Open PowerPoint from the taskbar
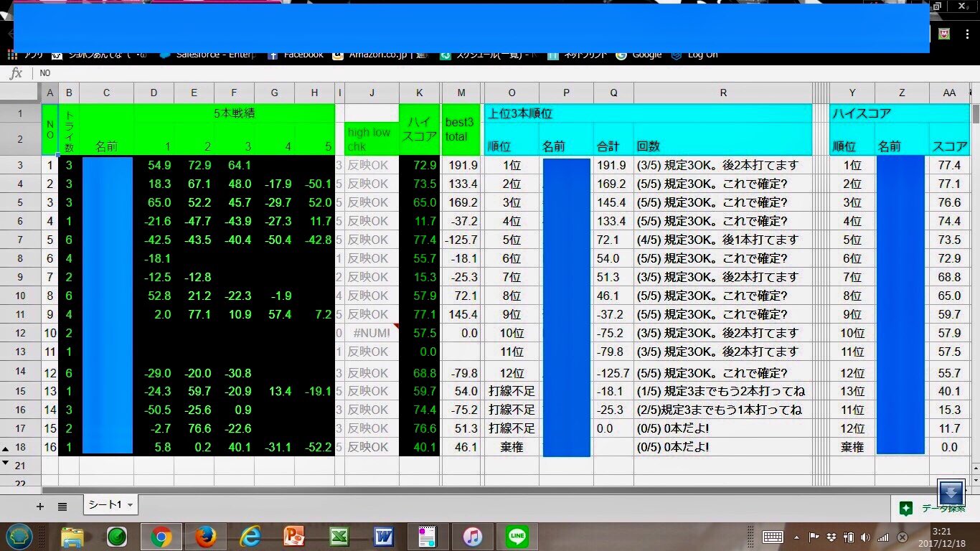980x551 pixels. point(294,536)
